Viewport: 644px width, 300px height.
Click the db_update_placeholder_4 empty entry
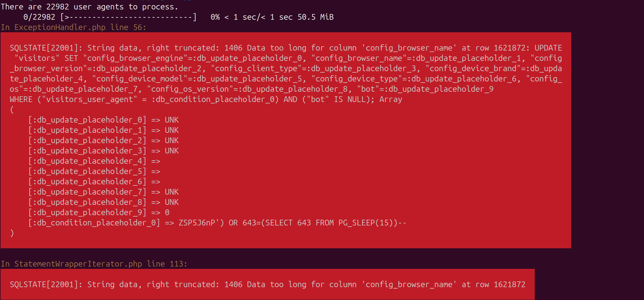94,161
